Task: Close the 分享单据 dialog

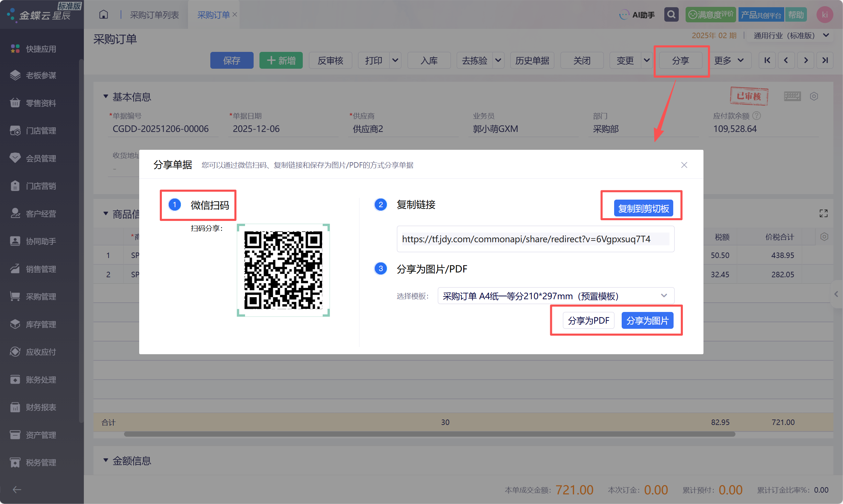Action: point(684,165)
